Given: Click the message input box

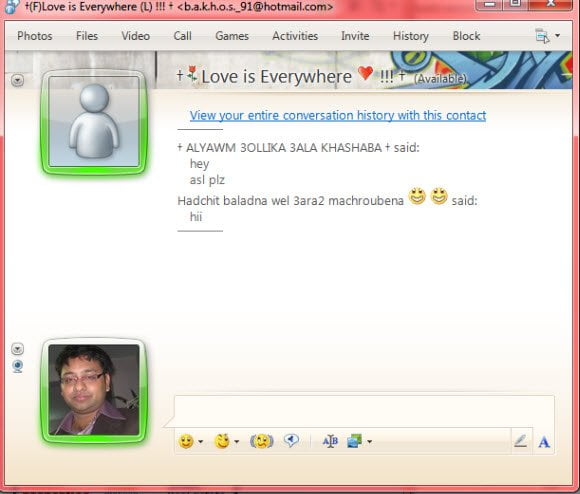Looking at the screenshot, I should pos(364,410).
